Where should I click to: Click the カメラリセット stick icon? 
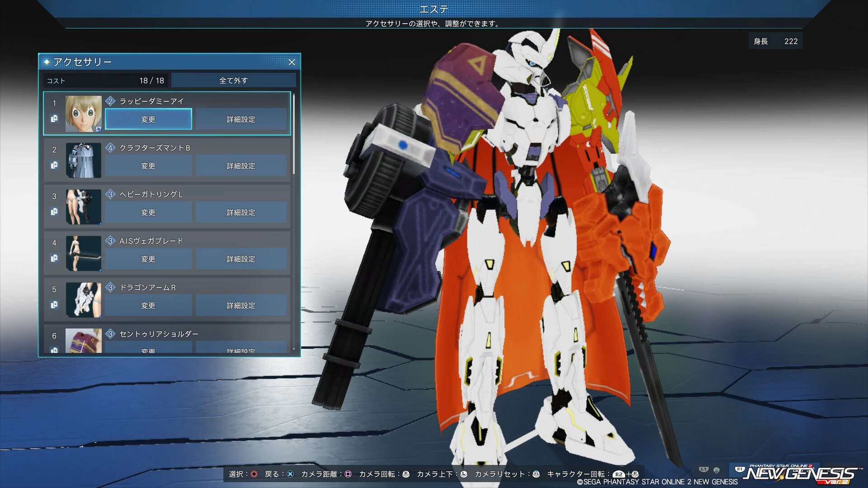[x=536, y=474]
